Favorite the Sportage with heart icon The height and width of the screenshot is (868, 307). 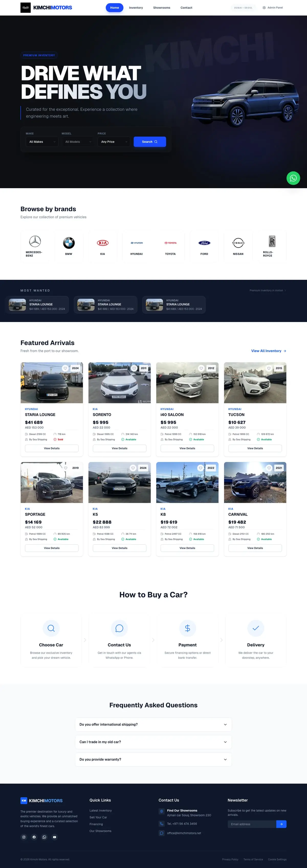pos(66,468)
